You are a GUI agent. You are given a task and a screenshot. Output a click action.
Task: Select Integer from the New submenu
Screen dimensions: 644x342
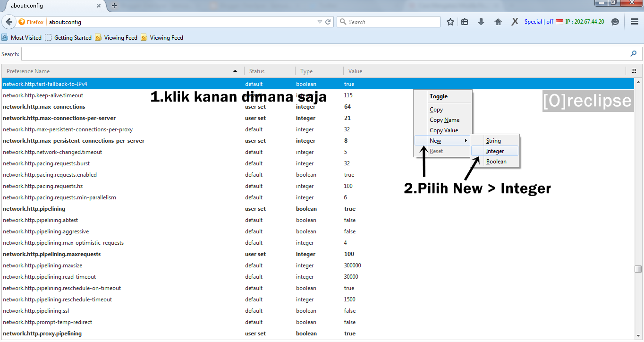[495, 151]
